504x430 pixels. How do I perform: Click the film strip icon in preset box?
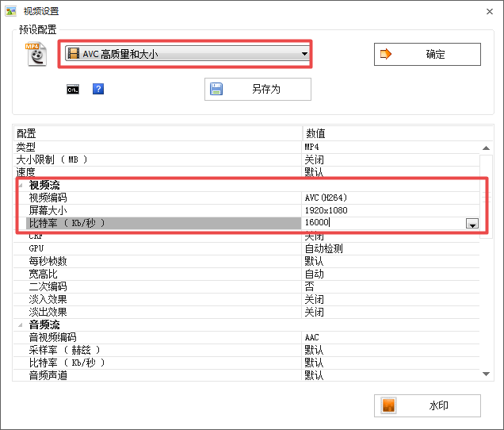74,54
